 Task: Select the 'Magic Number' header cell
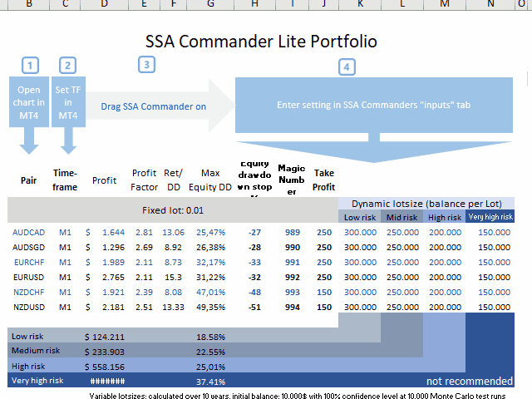point(292,180)
